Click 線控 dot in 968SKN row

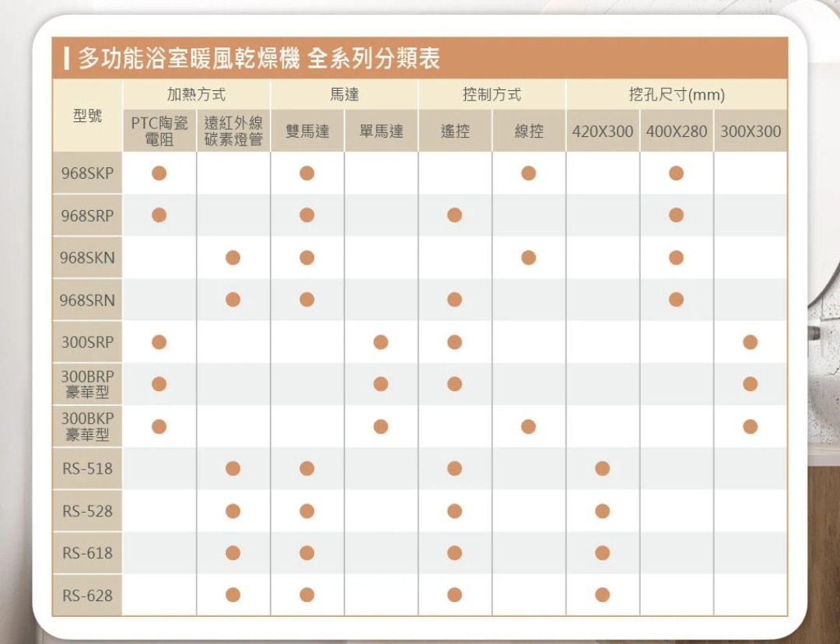[529, 257]
